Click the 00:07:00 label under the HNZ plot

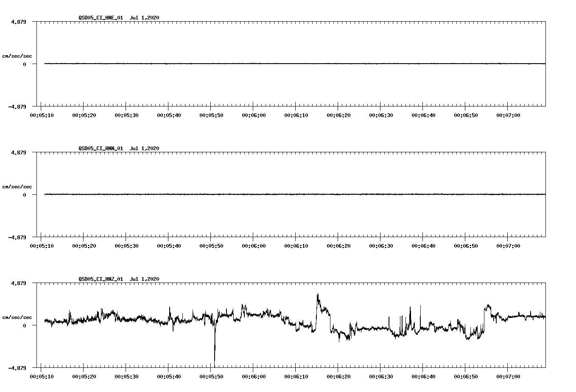[508, 376]
